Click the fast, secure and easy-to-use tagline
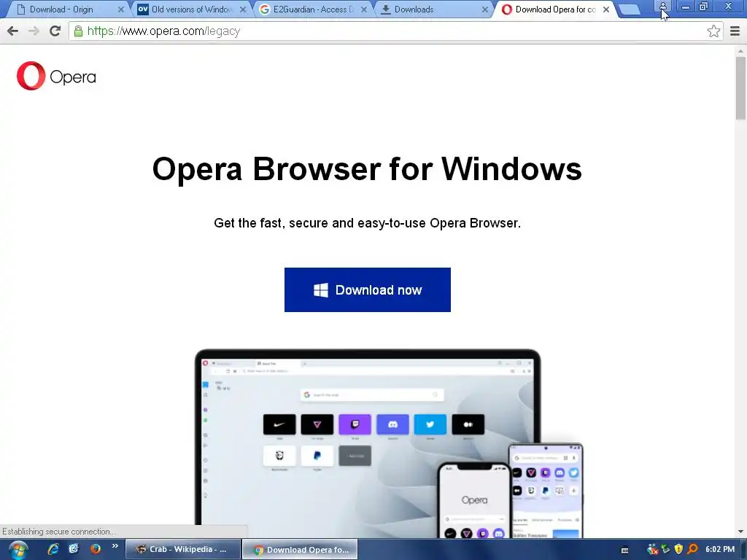The image size is (747, 560). (368, 223)
